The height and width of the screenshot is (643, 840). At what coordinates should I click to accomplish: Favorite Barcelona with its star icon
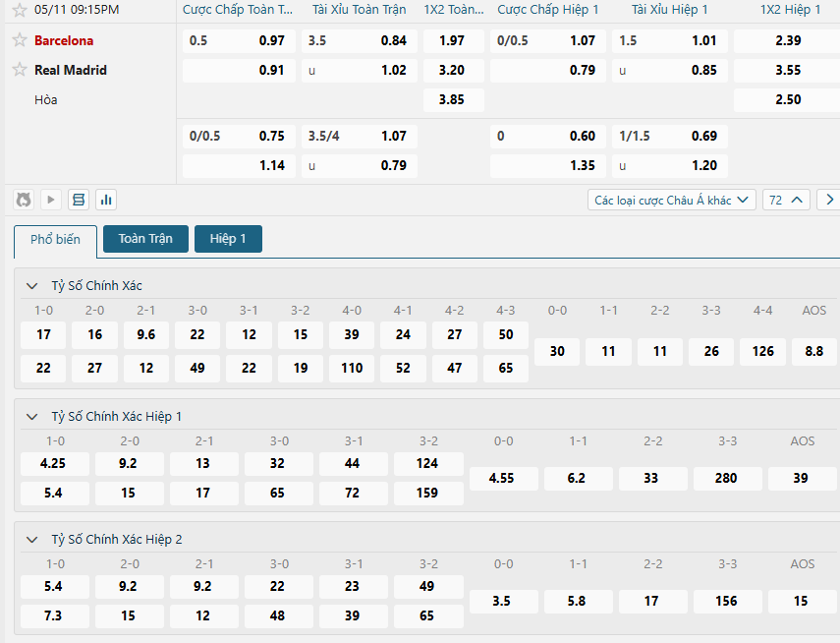tap(20, 40)
